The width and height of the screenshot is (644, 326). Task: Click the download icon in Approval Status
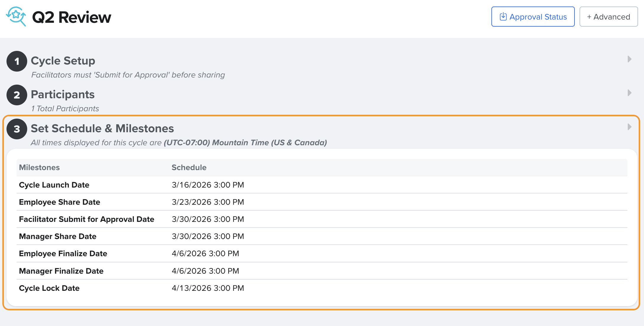click(503, 17)
